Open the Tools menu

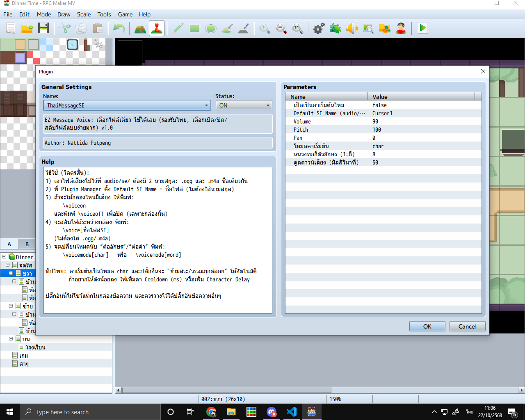click(x=104, y=14)
